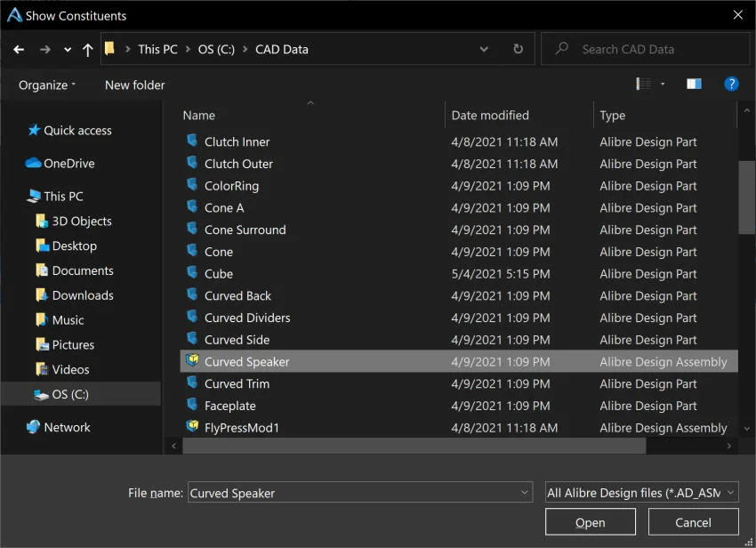Click the Network icon in sidebar
The height and width of the screenshot is (548, 756).
[x=33, y=427]
